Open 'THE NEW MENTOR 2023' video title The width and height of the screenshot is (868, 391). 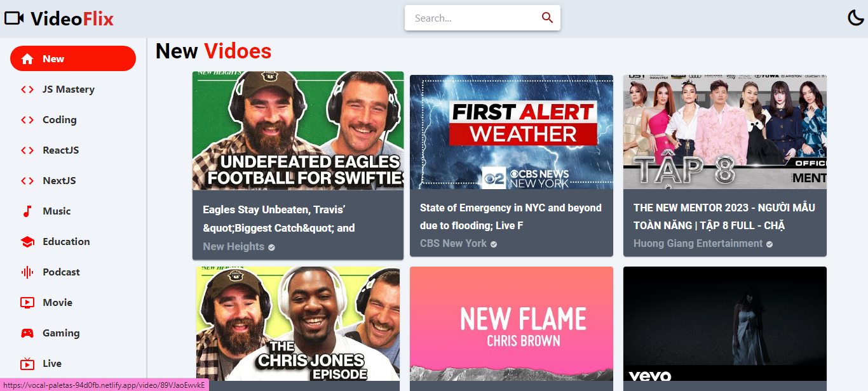[724, 216]
